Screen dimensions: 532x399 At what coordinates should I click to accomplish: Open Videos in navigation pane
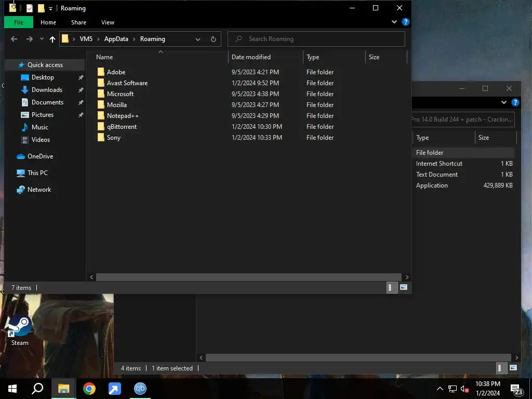(41, 139)
